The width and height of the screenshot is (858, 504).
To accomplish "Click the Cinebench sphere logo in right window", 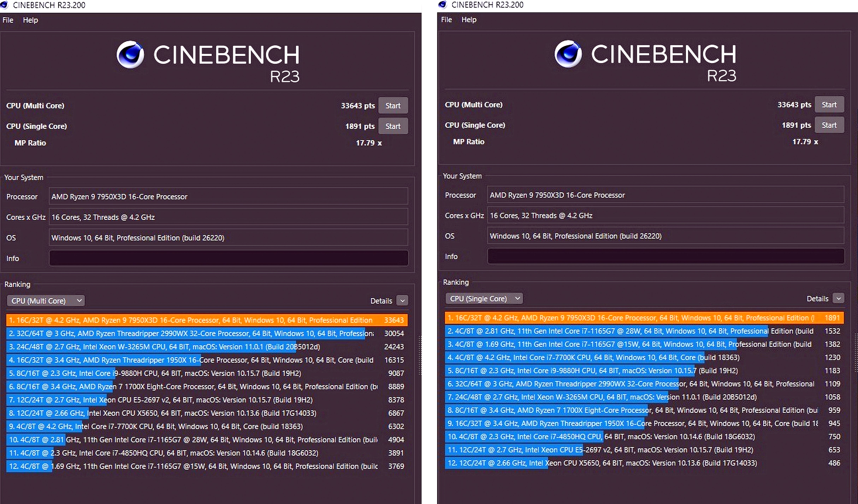I will [x=568, y=54].
